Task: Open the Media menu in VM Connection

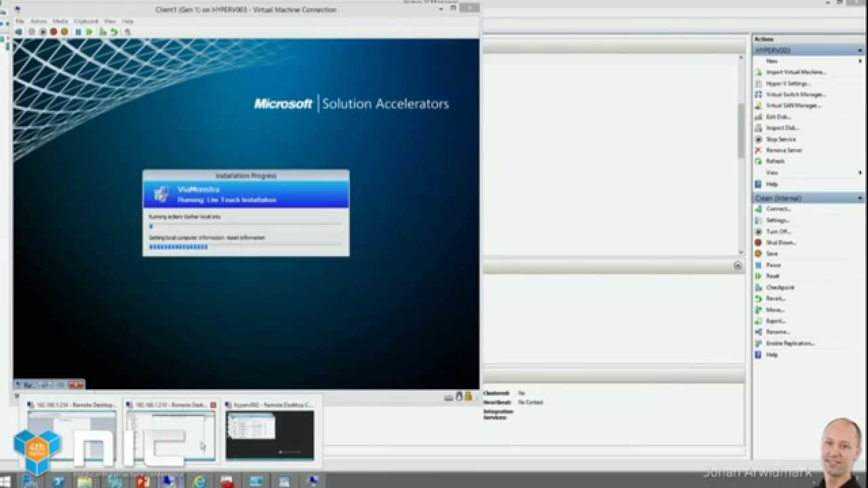Action: pyautogui.click(x=60, y=22)
